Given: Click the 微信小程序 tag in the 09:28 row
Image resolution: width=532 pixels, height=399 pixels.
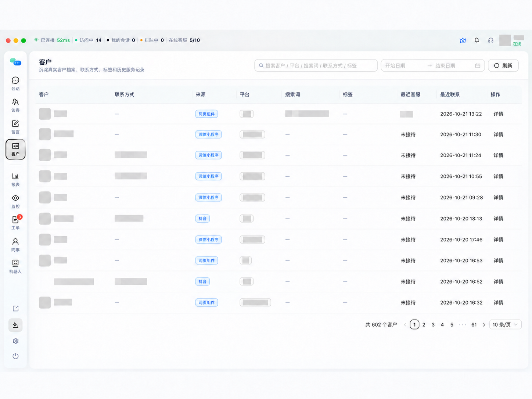Looking at the screenshot, I should [x=208, y=198].
